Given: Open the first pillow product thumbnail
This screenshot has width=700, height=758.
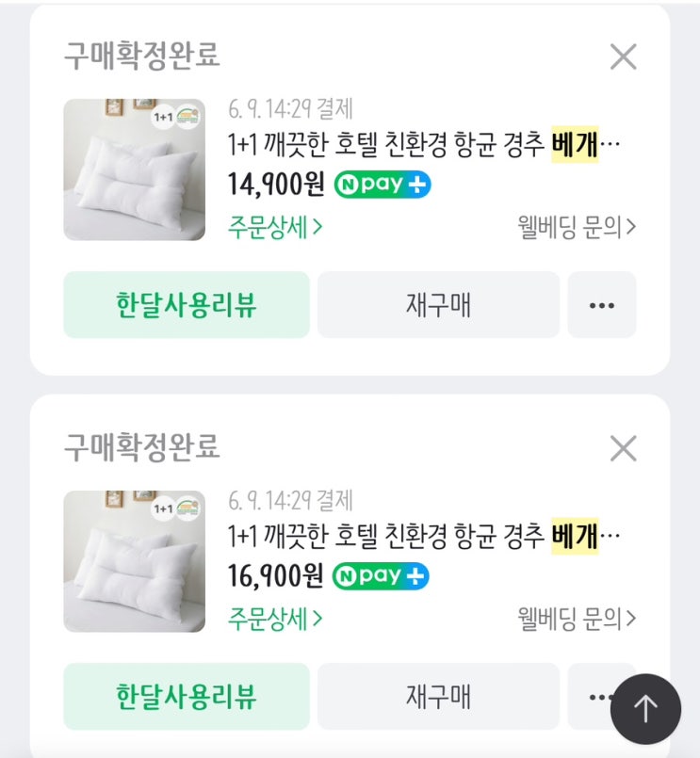Looking at the screenshot, I should click(134, 169).
